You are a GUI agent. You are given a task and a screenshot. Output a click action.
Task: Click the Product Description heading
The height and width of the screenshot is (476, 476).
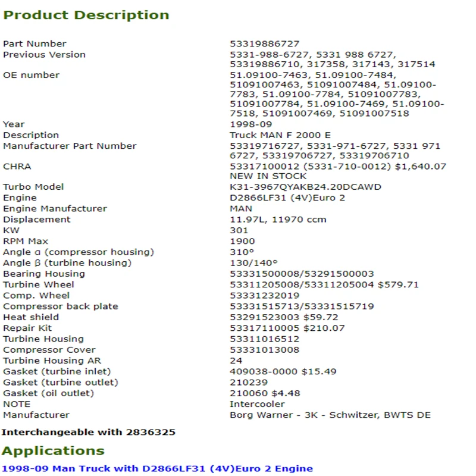pos(86,15)
